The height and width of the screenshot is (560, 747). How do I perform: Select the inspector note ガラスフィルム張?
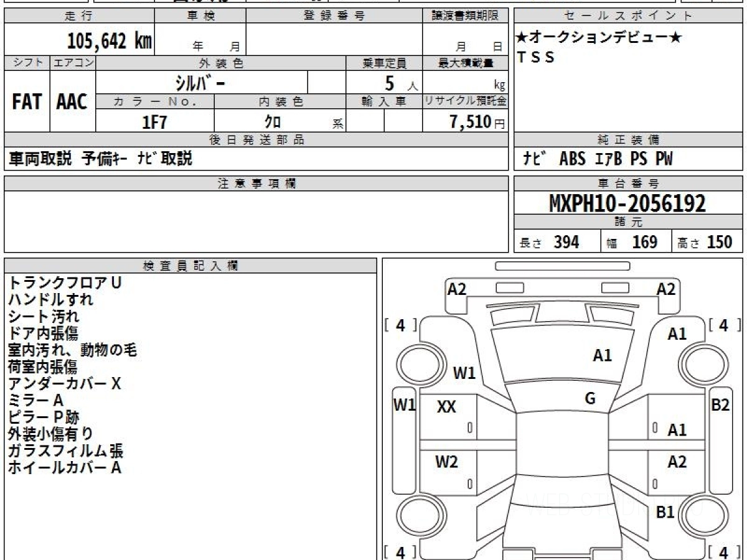click(x=65, y=450)
